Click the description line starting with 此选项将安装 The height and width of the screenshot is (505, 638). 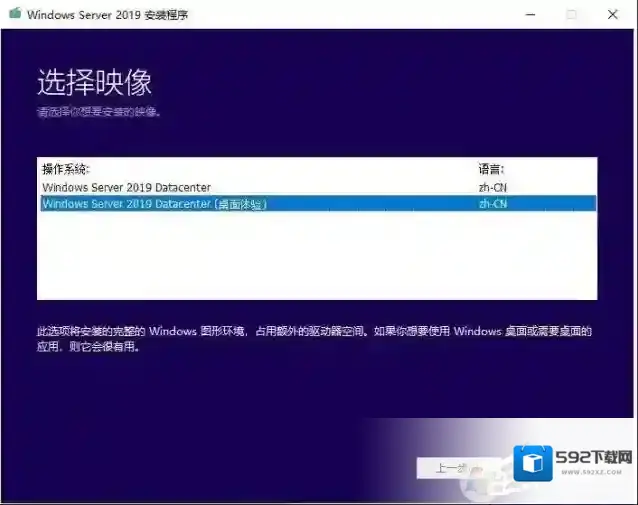[314, 331]
